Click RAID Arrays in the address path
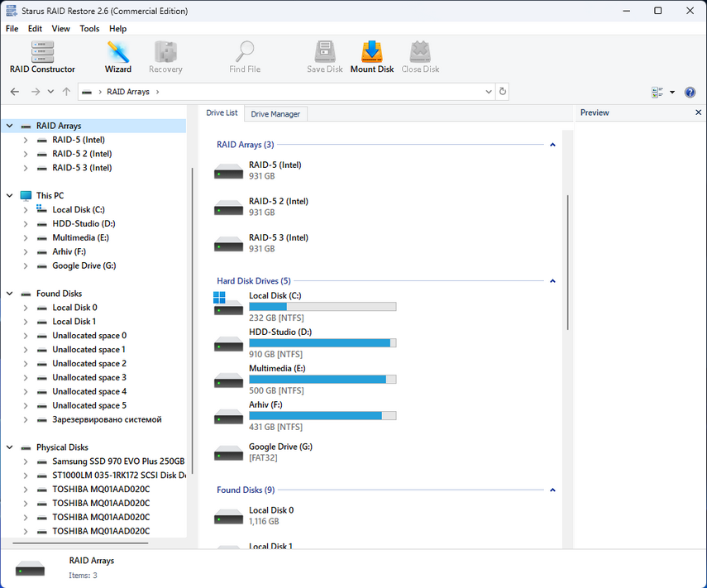 (128, 92)
